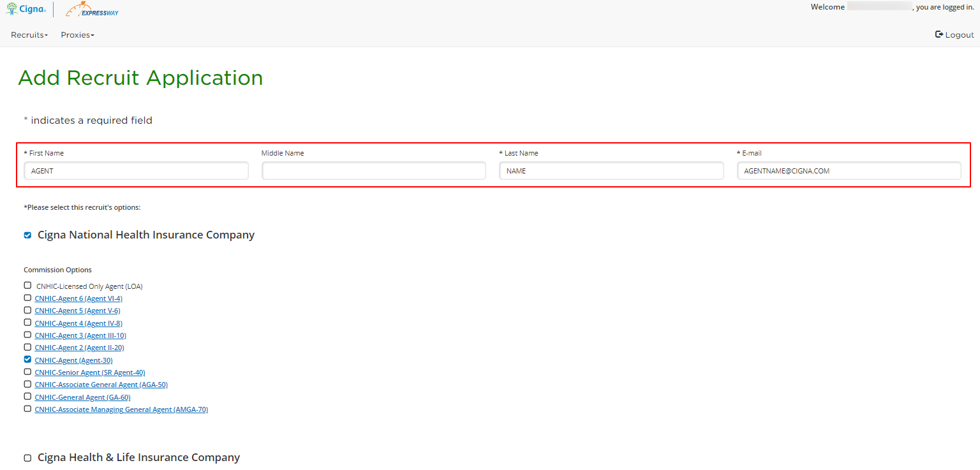The image size is (980, 470).
Task: Check the CNHIC-General Agent (GA-60) checkbox
Action: pos(27,397)
